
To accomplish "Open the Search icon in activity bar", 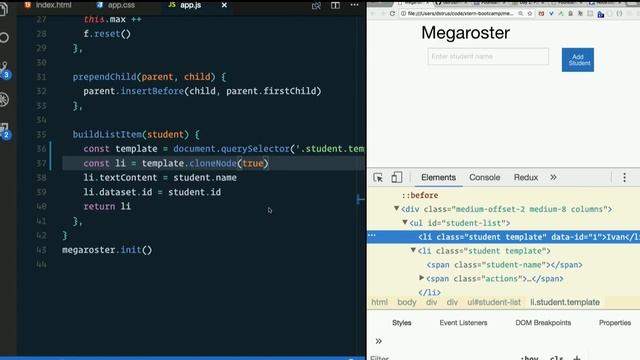I will pyautogui.click(x=4, y=38).
